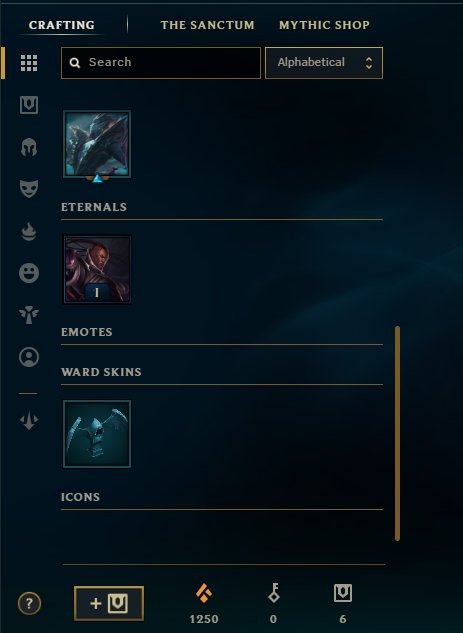This screenshot has height=633, width=463.
Task: Filter loot by ward skins icon
Action: (29, 315)
